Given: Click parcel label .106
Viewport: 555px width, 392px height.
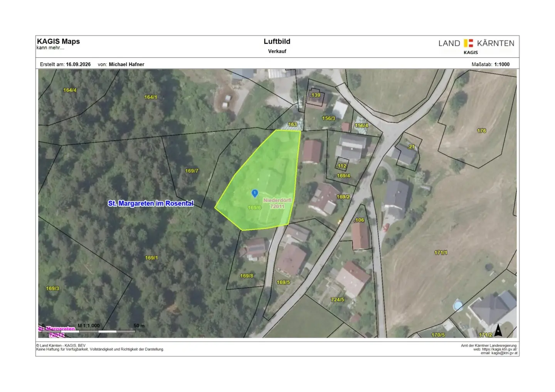Looking at the screenshot, I should coord(359,220).
